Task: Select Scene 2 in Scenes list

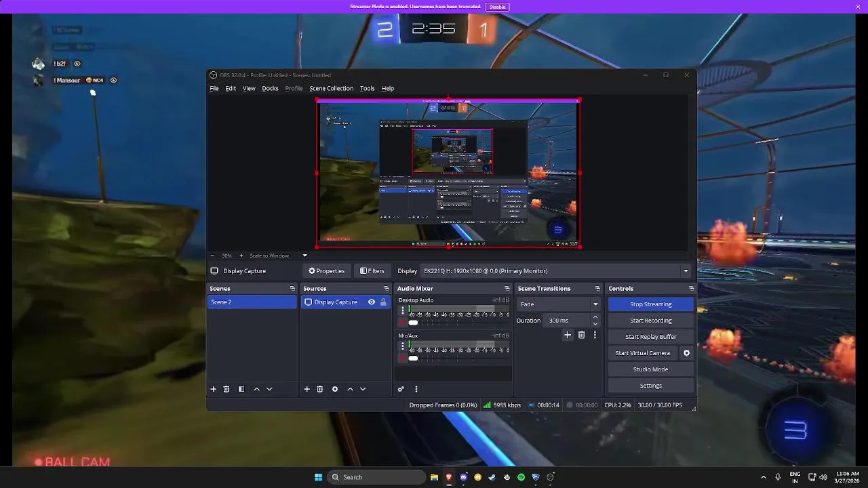Action: [252, 302]
